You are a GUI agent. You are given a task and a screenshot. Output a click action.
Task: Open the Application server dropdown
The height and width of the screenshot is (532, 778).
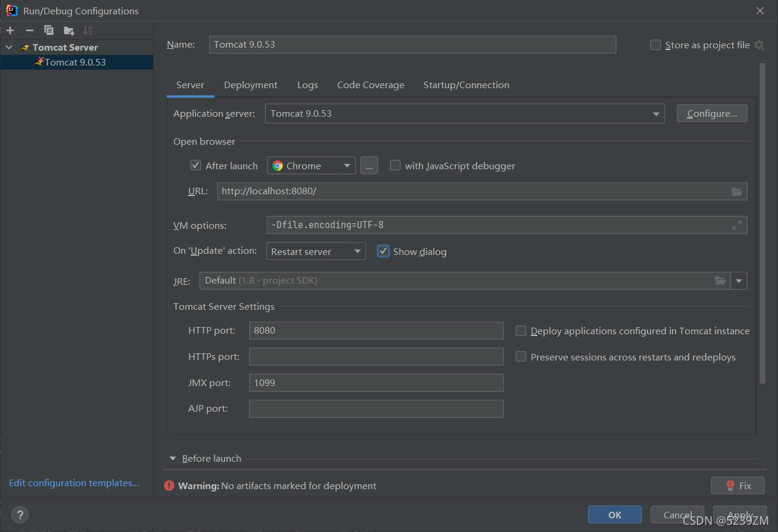465,114
